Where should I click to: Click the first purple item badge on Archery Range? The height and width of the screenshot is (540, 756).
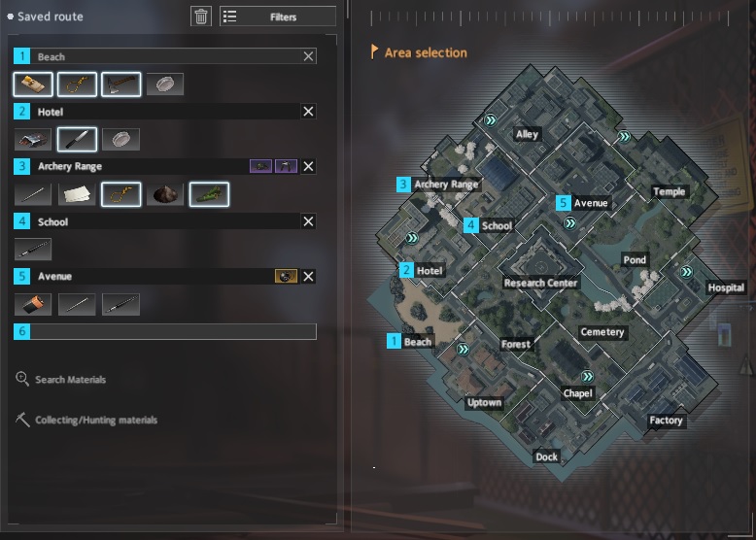pos(260,166)
